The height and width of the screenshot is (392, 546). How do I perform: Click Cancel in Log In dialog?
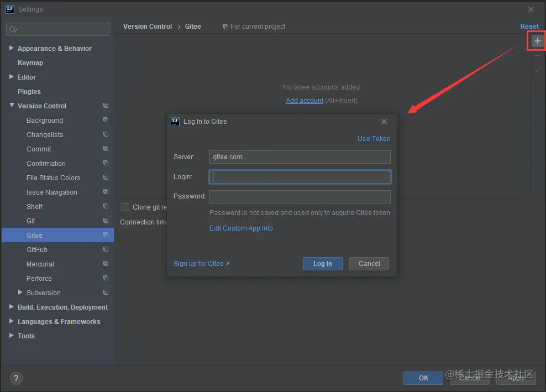click(x=369, y=264)
